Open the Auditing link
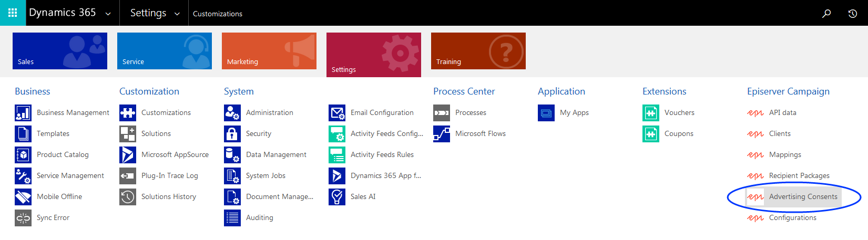The width and height of the screenshot is (868, 240). click(x=259, y=218)
